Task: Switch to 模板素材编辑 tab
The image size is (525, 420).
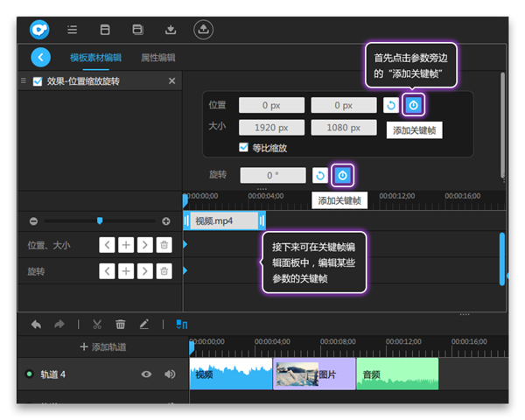Action: [95, 58]
